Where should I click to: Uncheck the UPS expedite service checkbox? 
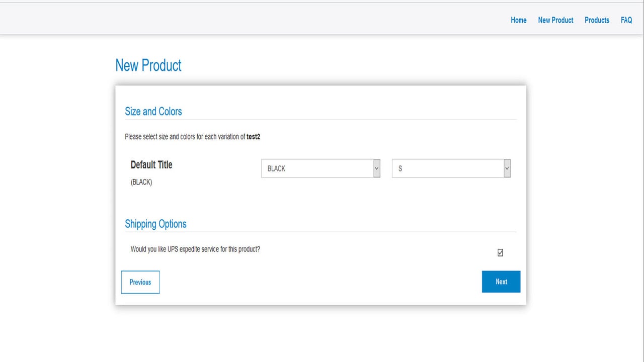pyautogui.click(x=500, y=253)
